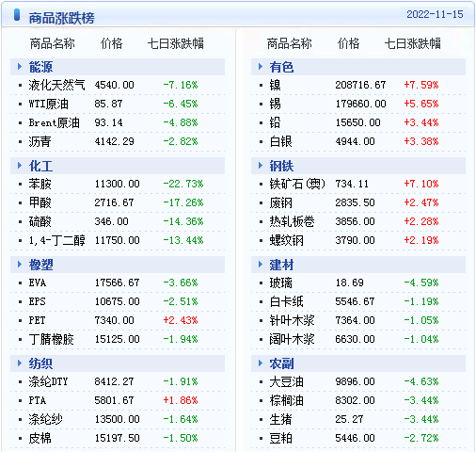
Task: Expand the 农副 category arrow
Action: tap(261, 363)
